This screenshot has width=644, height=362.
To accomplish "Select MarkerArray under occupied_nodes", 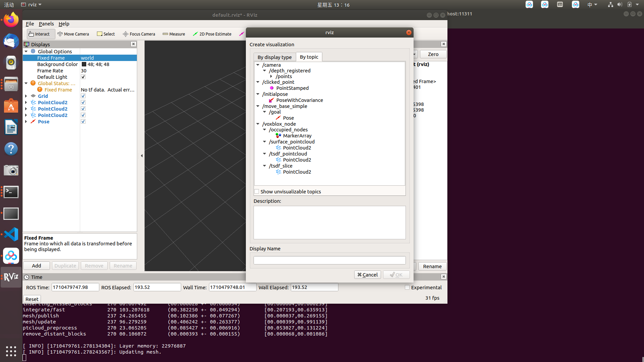I will (297, 136).
